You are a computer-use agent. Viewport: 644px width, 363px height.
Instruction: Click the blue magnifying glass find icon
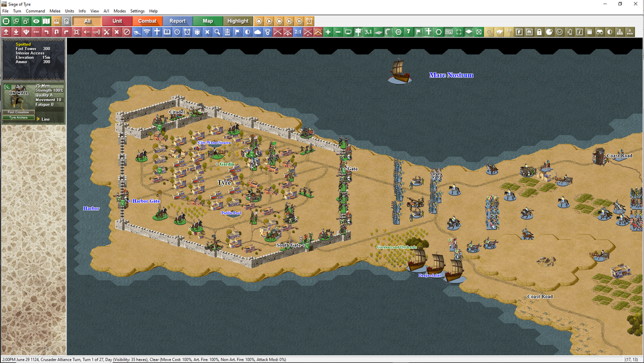point(217,32)
